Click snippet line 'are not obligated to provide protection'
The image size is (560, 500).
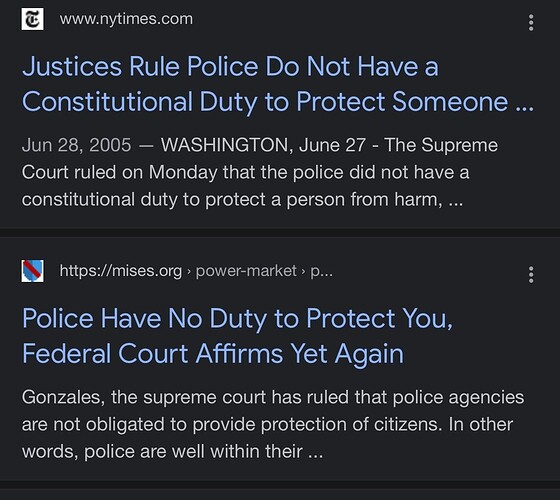267,424
